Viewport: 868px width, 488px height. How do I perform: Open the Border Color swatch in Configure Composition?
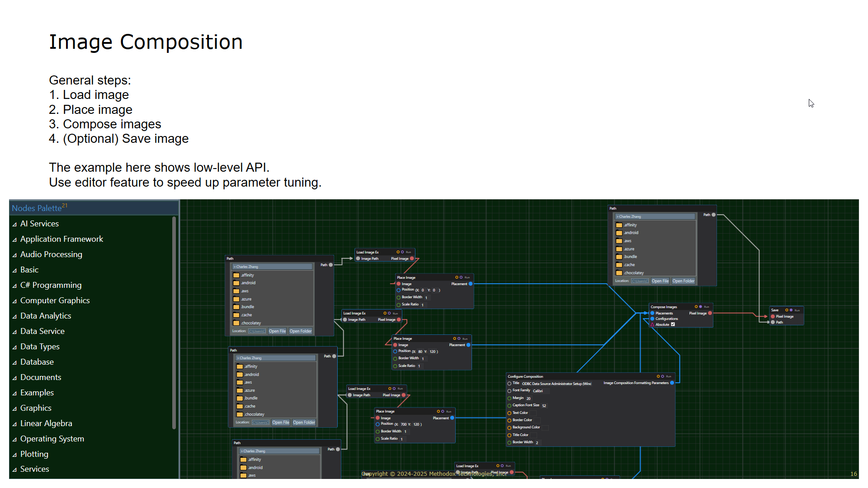point(538,420)
